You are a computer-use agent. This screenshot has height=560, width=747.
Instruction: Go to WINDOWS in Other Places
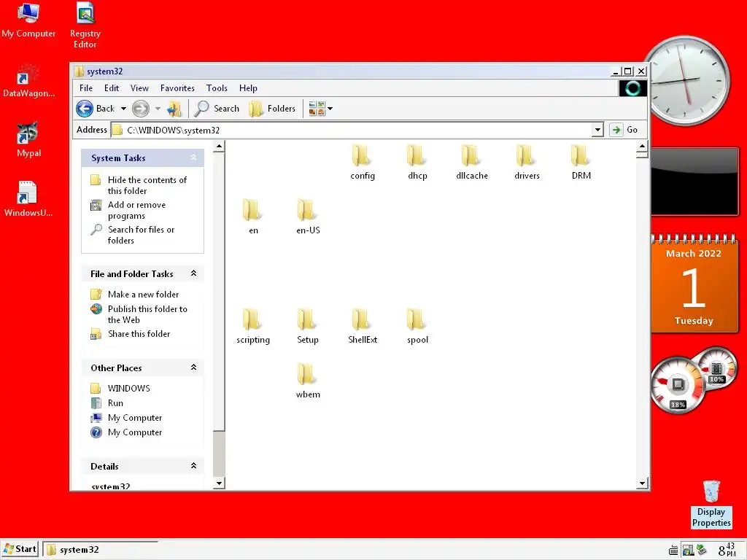point(128,388)
